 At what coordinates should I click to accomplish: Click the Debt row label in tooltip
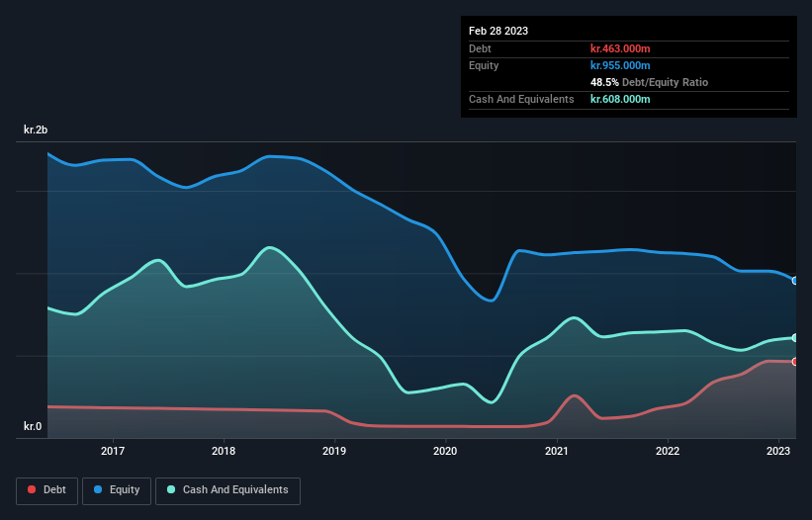[x=480, y=48]
